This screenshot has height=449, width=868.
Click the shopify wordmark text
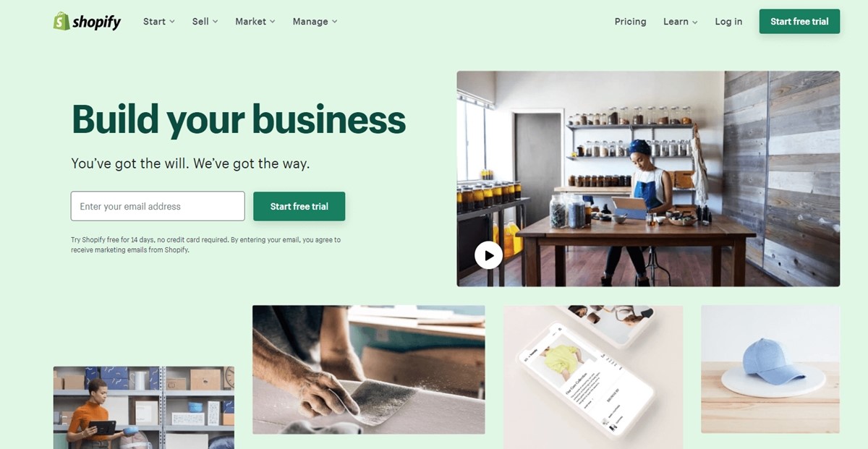point(97,22)
